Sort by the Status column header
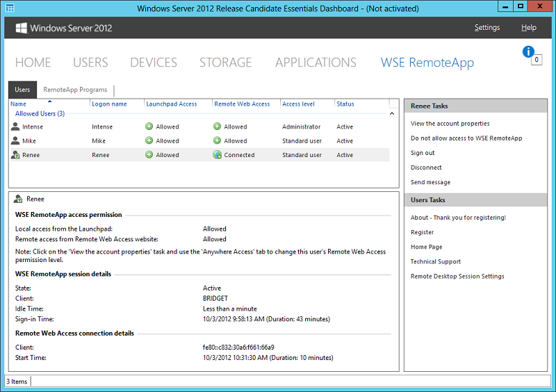Screen dimensions: 556x392 (345, 104)
